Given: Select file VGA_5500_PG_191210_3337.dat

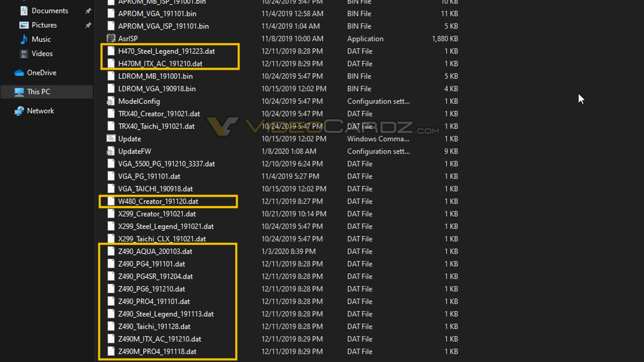Looking at the screenshot, I should (x=167, y=164).
